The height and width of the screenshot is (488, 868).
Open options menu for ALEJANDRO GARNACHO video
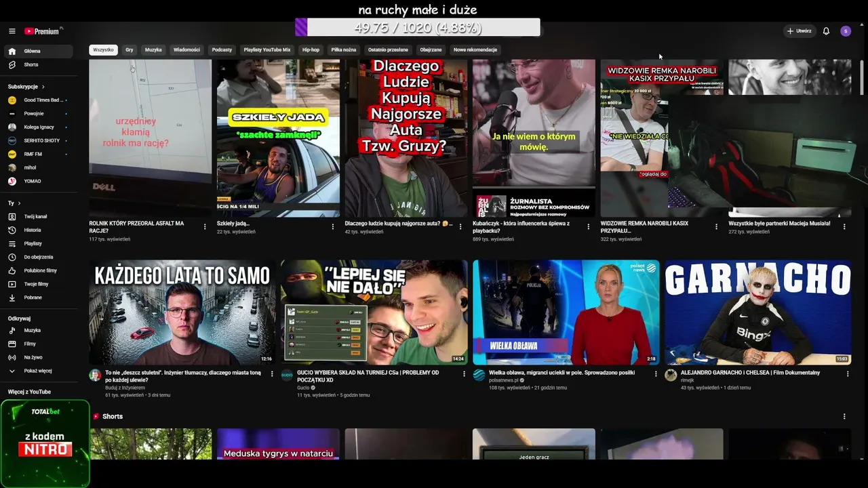(848, 373)
